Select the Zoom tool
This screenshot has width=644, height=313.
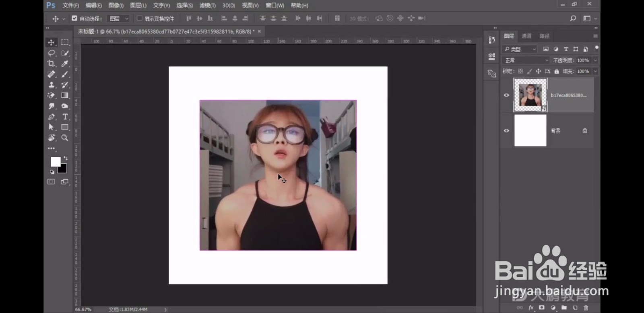point(64,138)
